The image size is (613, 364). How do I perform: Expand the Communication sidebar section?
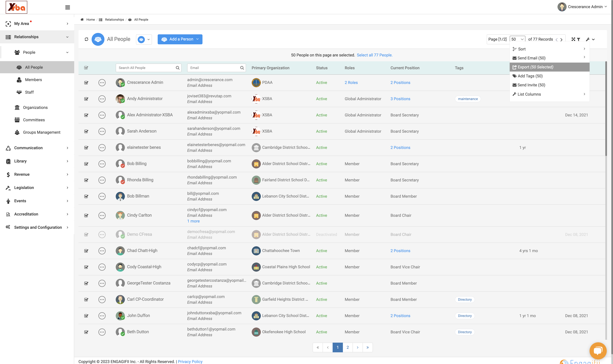pos(37,148)
